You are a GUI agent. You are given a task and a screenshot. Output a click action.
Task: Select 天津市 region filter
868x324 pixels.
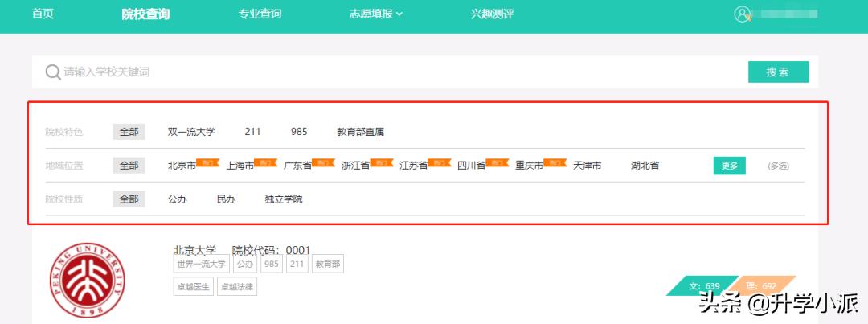point(587,166)
